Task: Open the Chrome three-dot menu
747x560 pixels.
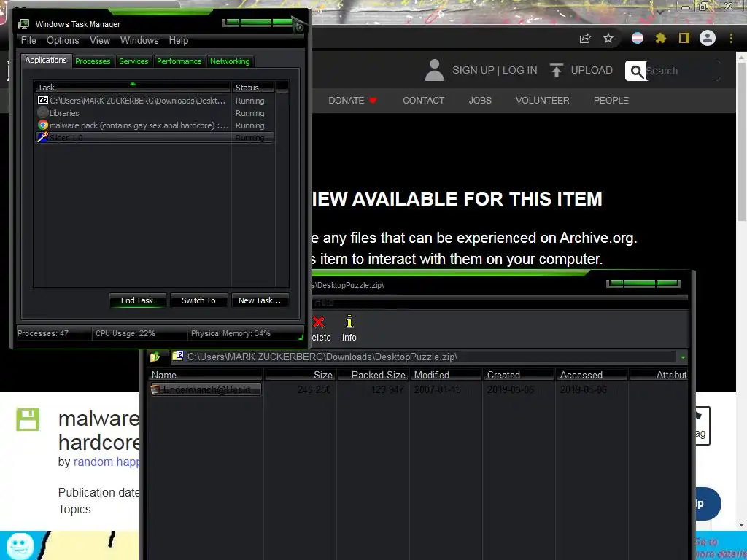Action: tap(731, 38)
